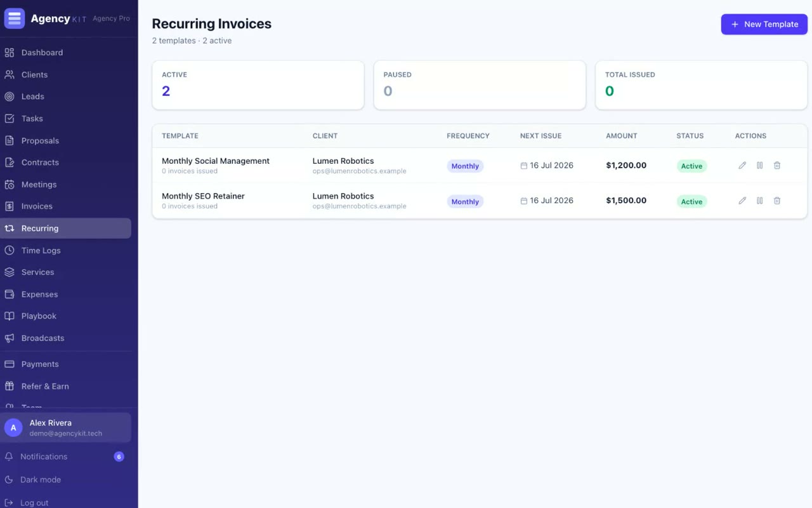Click the Frequency column header

tap(468, 136)
